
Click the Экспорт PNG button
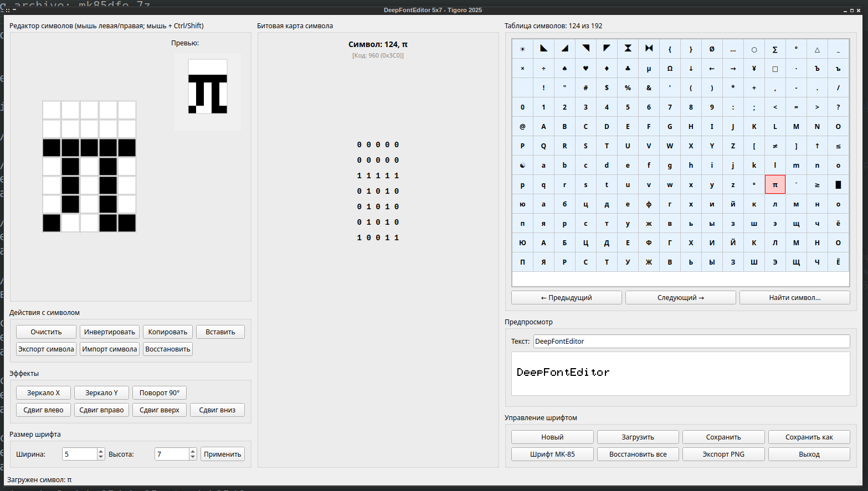[723, 454]
